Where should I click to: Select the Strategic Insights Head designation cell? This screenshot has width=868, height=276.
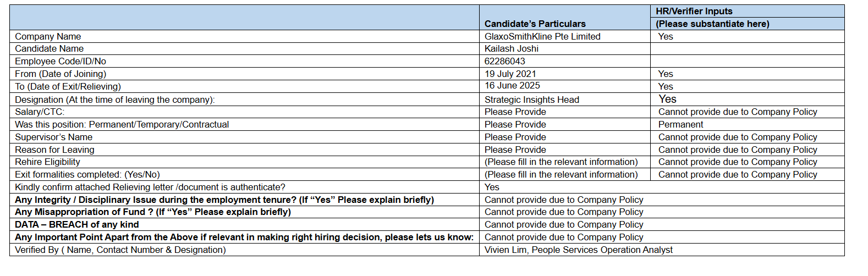[532, 100]
